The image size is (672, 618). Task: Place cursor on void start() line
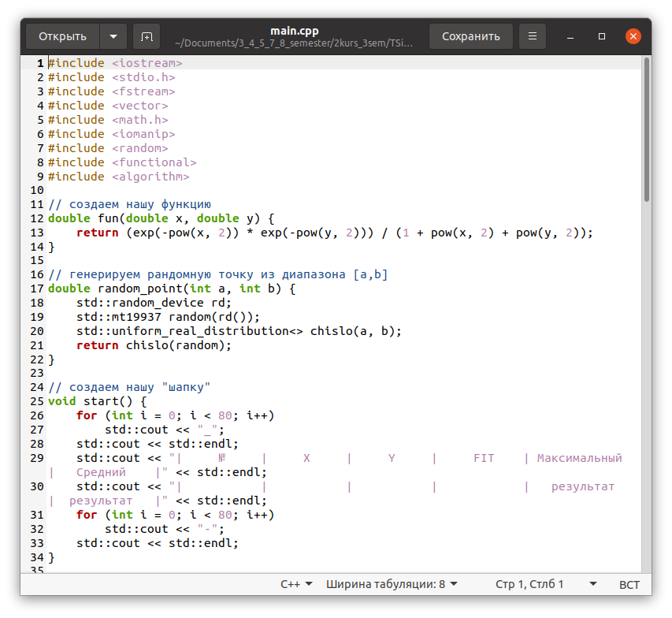(x=98, y=401)
